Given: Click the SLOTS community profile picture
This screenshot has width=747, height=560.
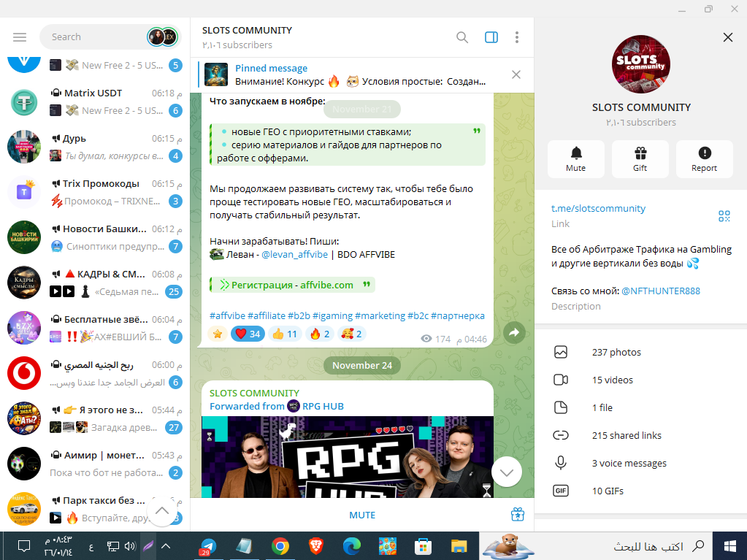Looking at the screenshot, I should 641,64.
